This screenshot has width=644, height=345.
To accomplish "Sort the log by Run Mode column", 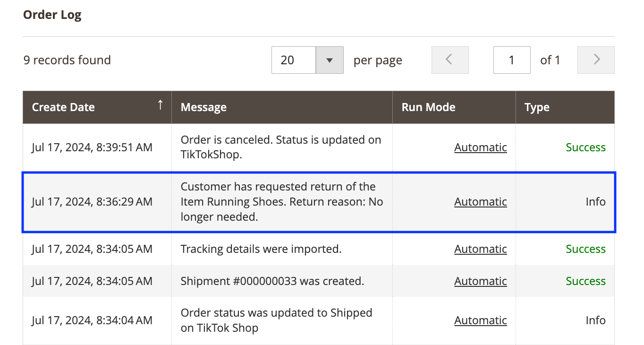I will (428, 107).
